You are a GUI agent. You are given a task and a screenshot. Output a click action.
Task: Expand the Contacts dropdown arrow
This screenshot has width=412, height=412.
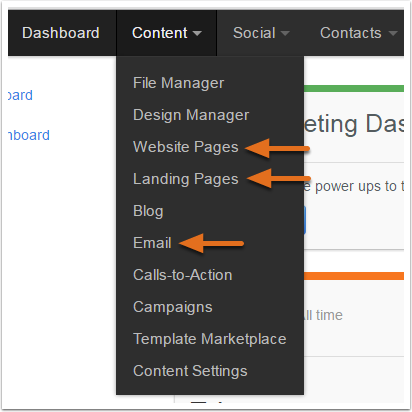(x=393, y=33)
